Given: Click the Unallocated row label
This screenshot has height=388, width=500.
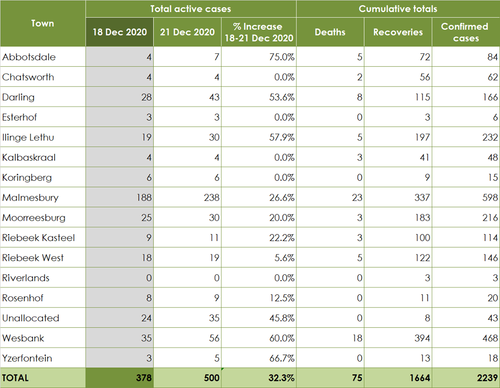Looking at the screenshot, I should 43,318.
